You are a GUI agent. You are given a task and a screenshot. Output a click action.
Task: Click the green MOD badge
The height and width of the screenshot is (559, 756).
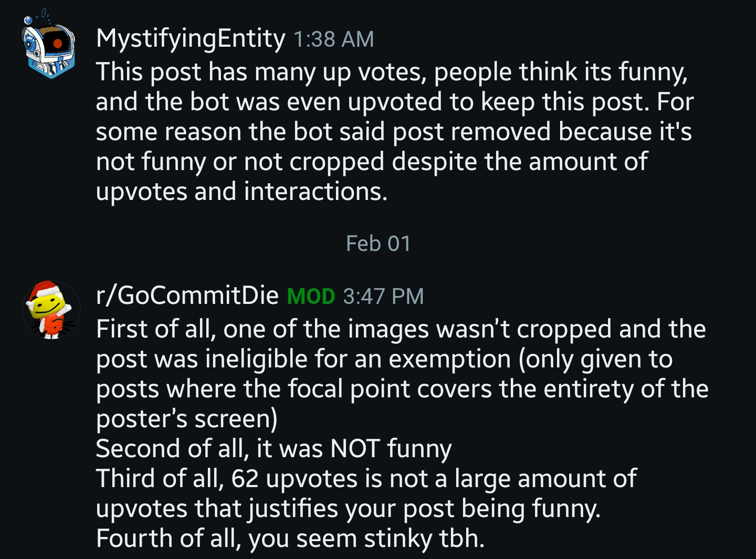311,297
